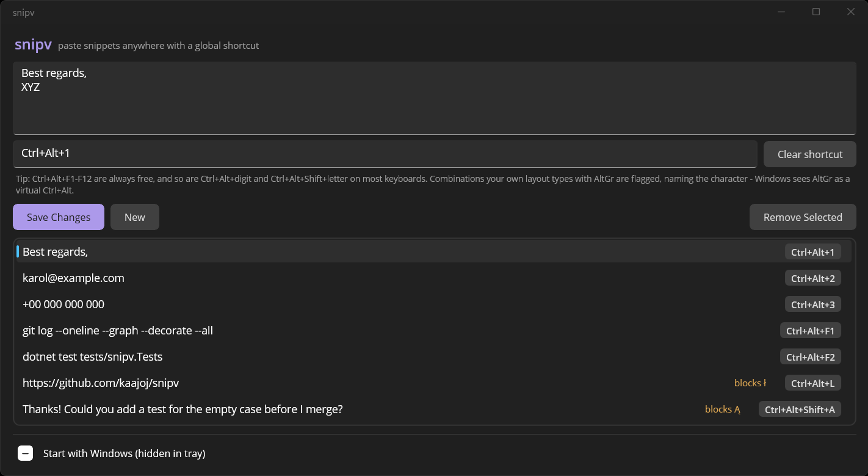Click the Remove Selected button
Screen dimensions: 868x476
(x=803, y=217)
